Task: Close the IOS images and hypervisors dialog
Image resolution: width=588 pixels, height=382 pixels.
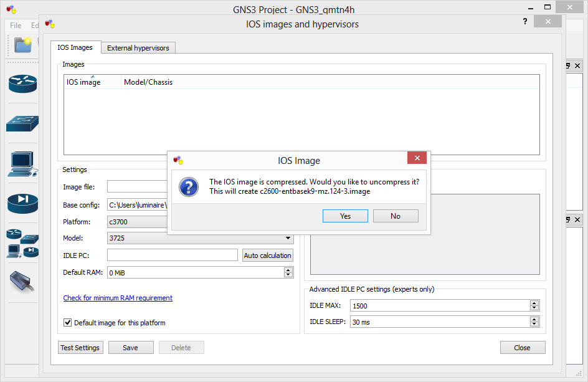Action: pyautogui.click(x=548, y=21)
